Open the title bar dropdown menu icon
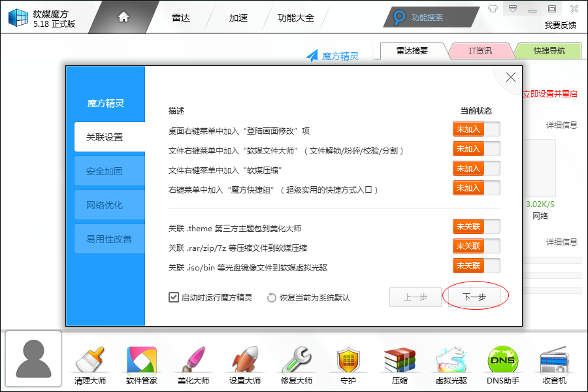This screenshot has width=588, height=392. point(513,8)
